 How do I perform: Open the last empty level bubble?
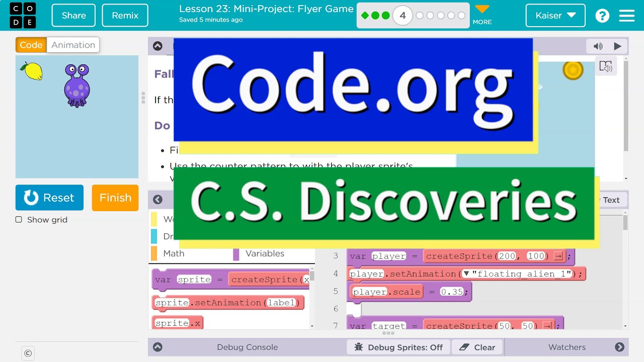461,16
